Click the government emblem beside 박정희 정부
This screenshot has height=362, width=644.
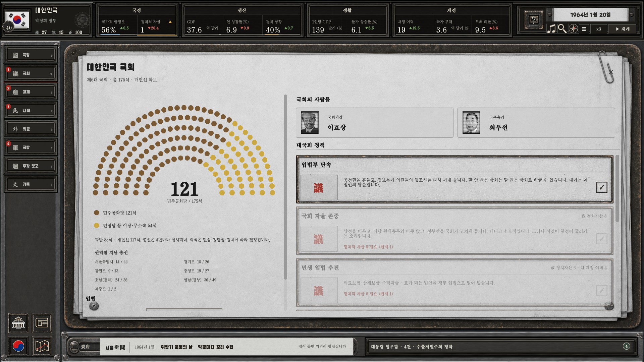(82, 20)
